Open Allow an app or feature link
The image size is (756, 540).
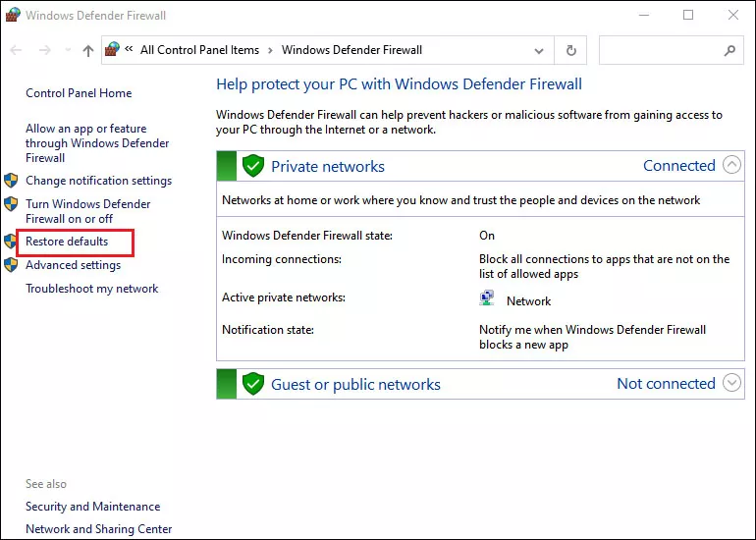(x=97, y=143)
